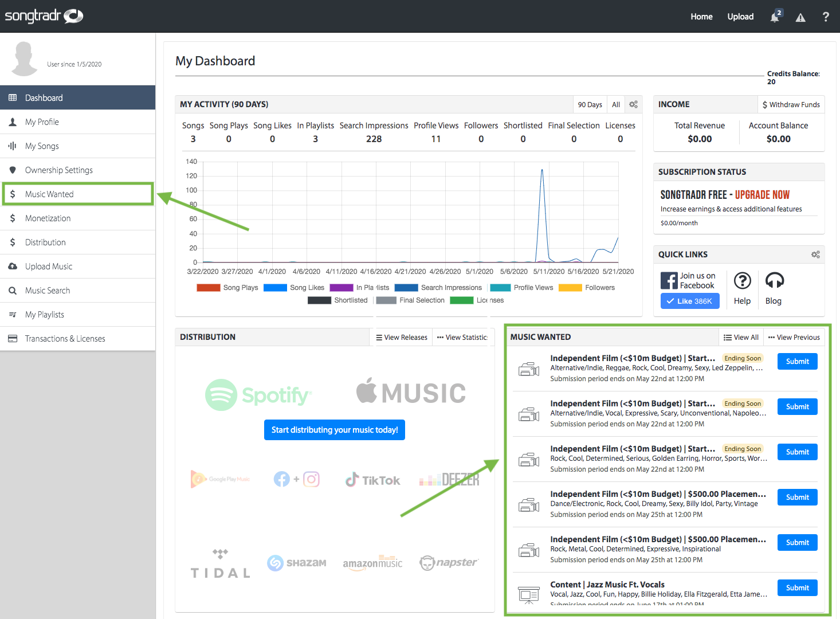Click the UPGRADE NOW link

point(762,195)
